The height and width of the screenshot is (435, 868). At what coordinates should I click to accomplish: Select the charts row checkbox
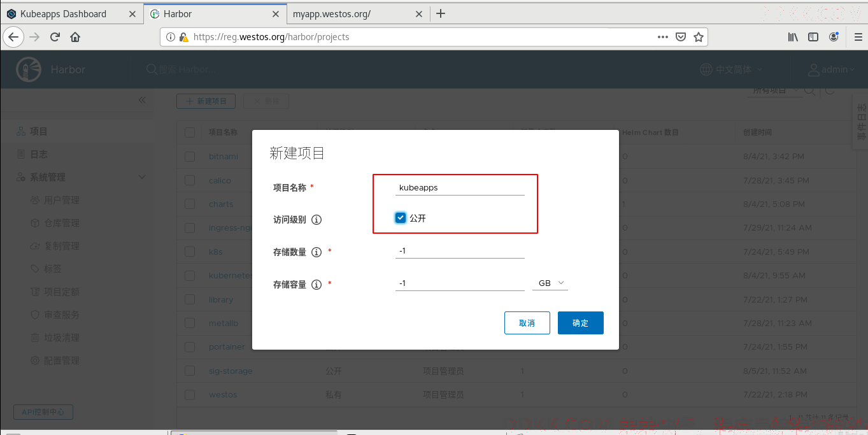[190, 204]
